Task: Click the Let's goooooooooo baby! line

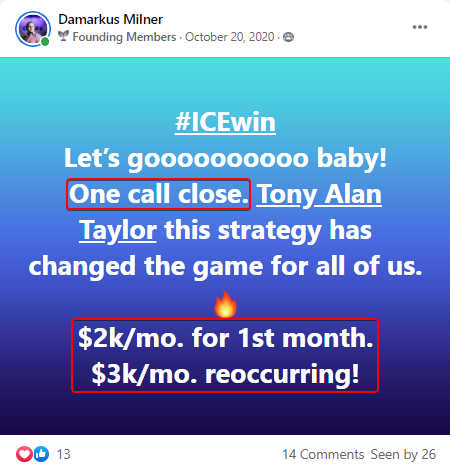Action: coord(225,158)
